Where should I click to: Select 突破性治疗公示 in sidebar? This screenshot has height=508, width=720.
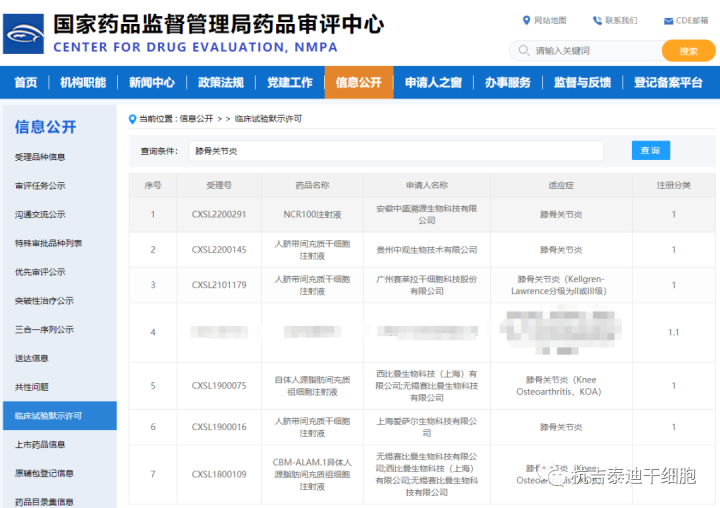click(44, 301)
